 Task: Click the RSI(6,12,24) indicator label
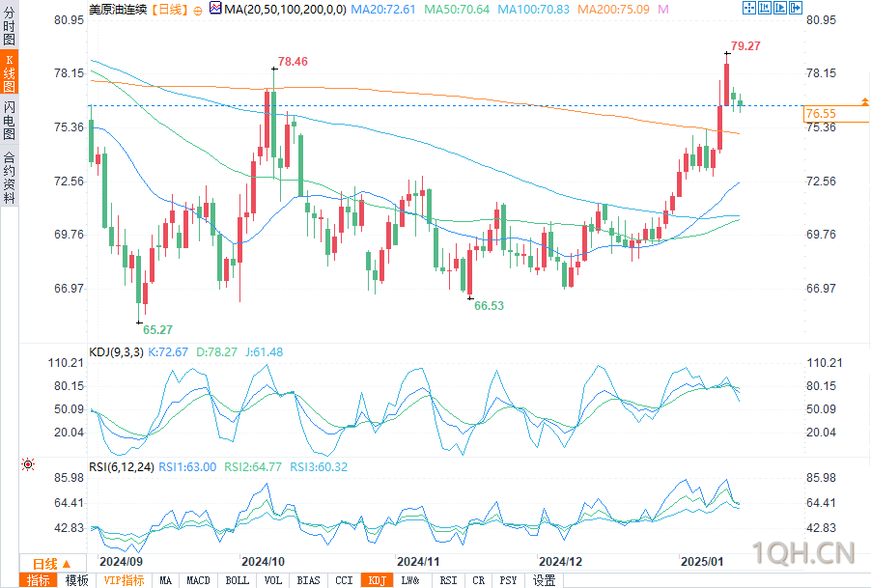[121, 467]
